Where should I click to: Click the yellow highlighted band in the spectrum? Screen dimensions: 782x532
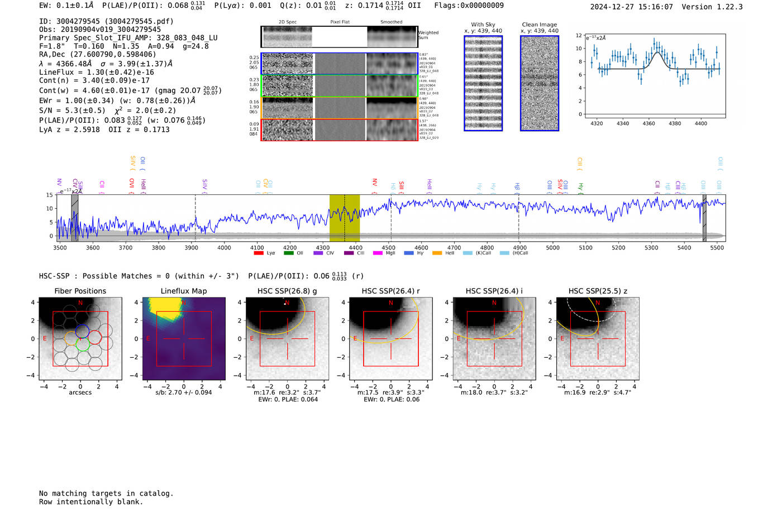[x=345, y=218]
